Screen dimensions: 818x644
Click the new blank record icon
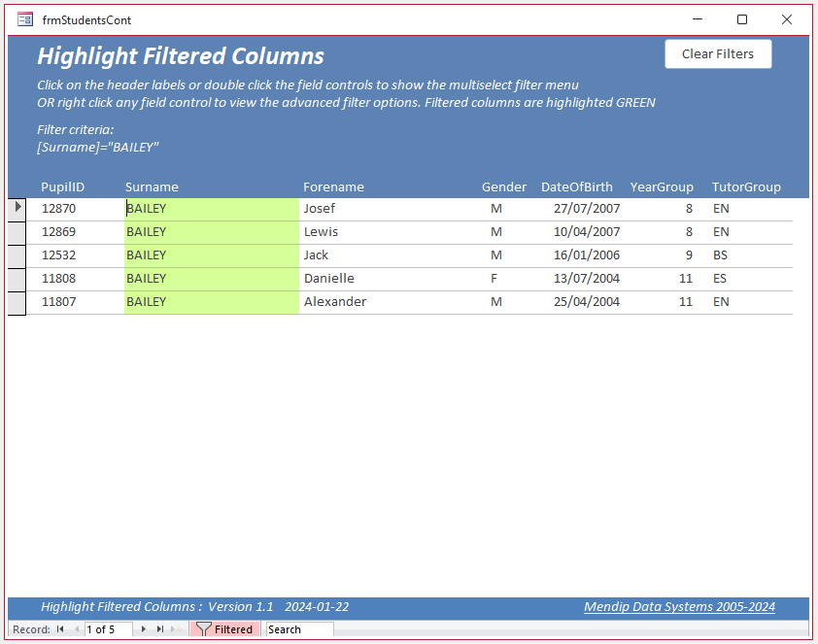[x=177, y=628]
